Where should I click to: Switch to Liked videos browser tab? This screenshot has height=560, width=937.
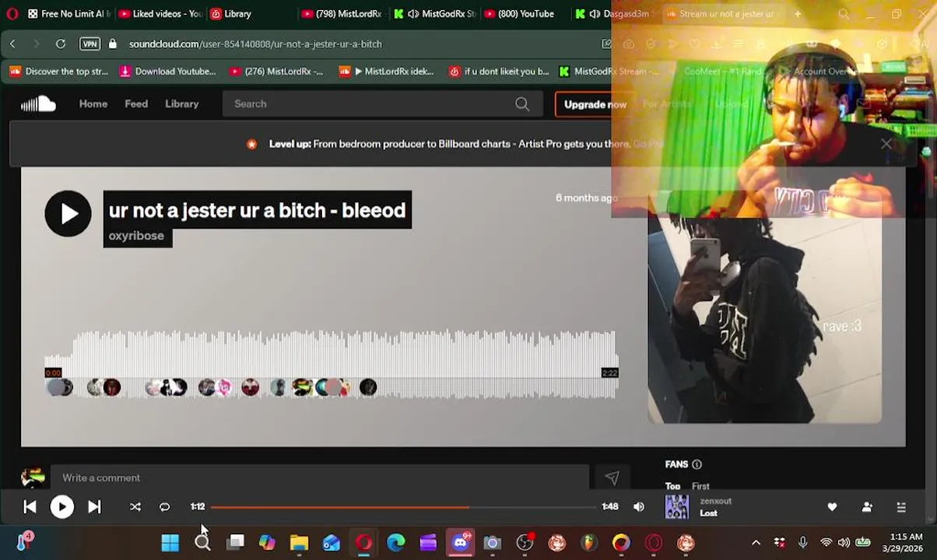(160, 14)
